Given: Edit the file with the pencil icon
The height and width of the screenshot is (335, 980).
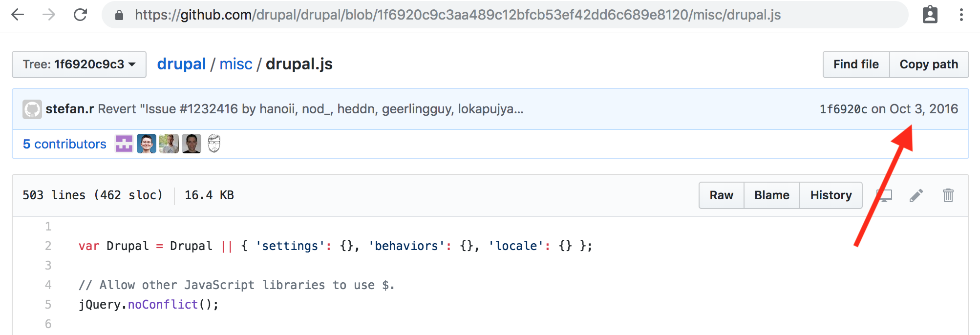Looking at the screenshot, I should tap(916, 195).
